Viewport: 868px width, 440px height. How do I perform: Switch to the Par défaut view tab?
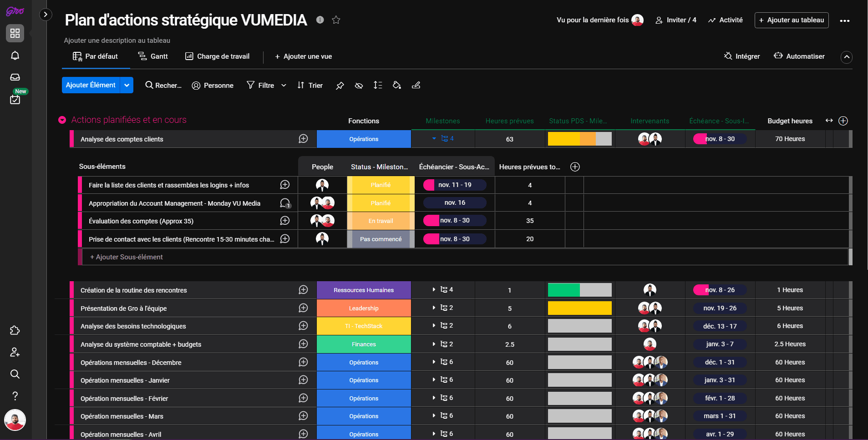(x=96, y=56)
